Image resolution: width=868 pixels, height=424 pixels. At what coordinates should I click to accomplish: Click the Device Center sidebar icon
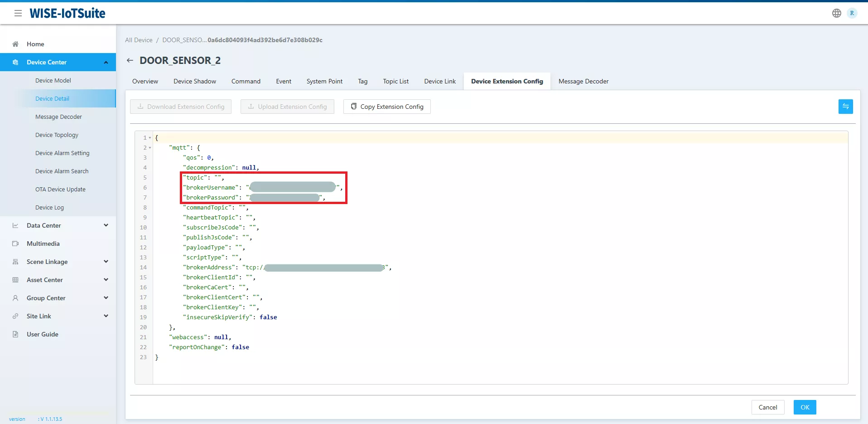(15, 62)
